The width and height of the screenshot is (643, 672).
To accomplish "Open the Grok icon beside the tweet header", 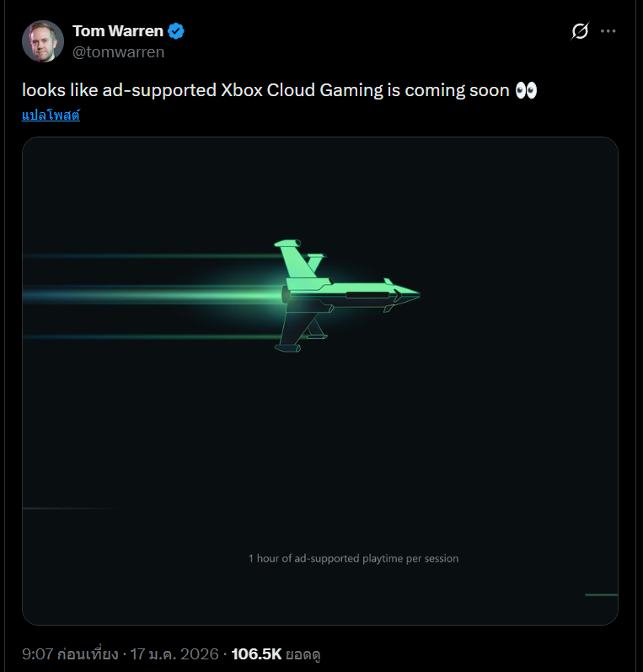I will (x=580, y=32).
